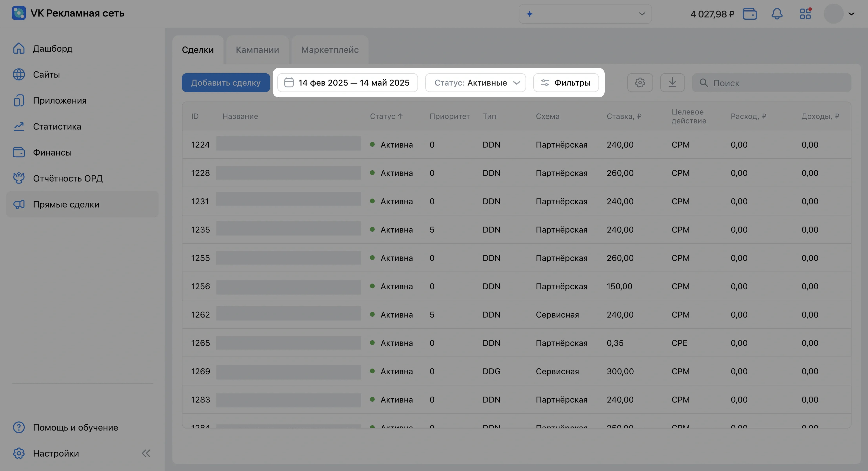Click the Целевое действие column header
This screenshot has height=471, width=868.
(689, 116)
